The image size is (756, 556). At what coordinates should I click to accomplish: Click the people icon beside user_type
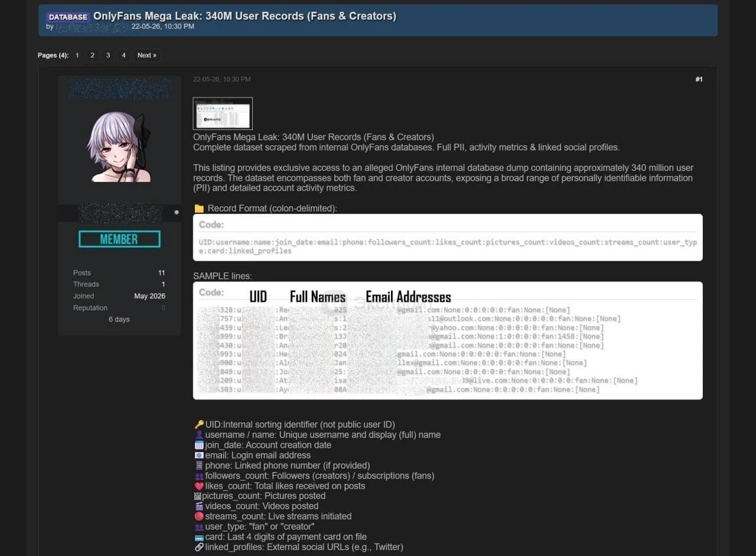(x=199, y=526)
